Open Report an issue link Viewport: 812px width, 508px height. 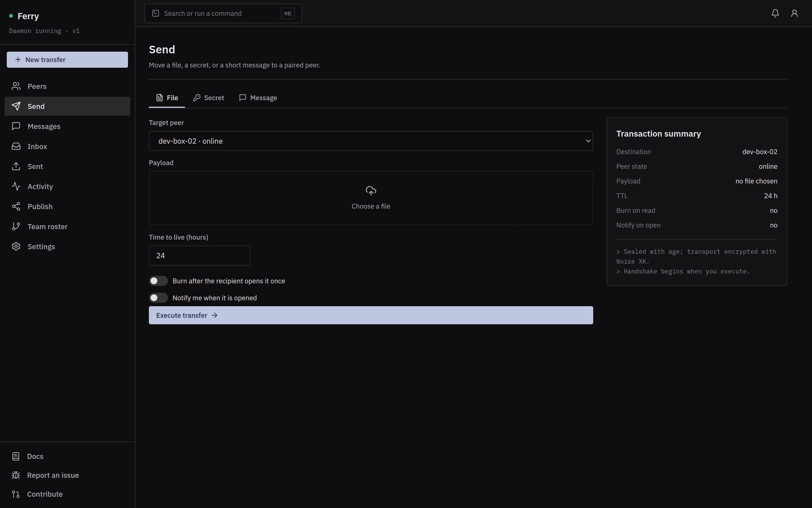click(x=67, y=475)
